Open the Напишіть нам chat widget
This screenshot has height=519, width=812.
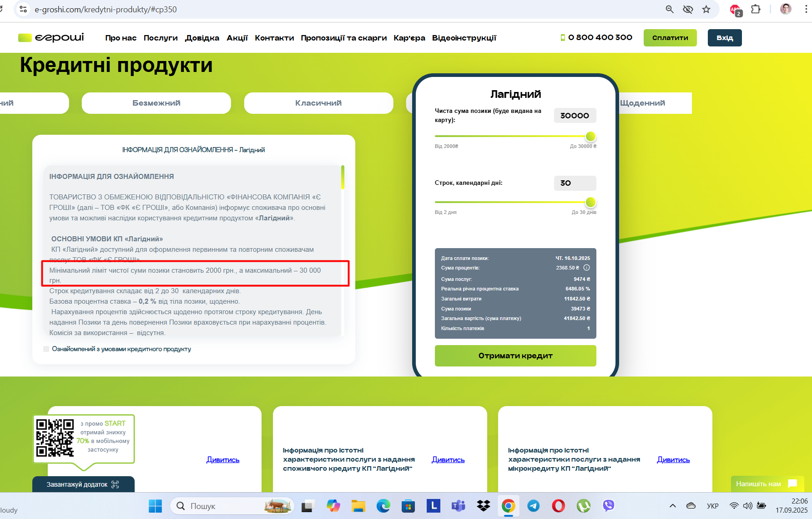[767, 483]
